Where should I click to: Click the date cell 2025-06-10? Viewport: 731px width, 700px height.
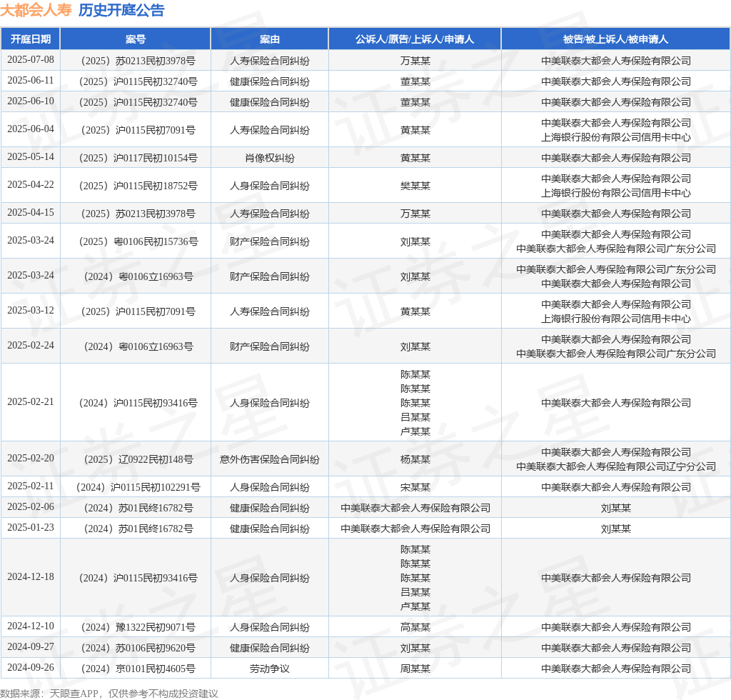click(x=31, y=101)
